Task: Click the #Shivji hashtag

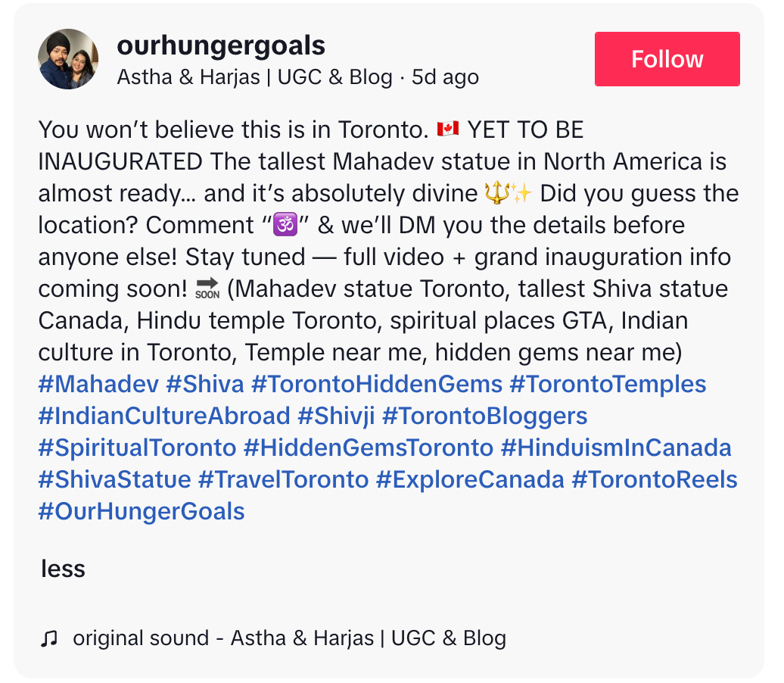Action: pos(336,416)
